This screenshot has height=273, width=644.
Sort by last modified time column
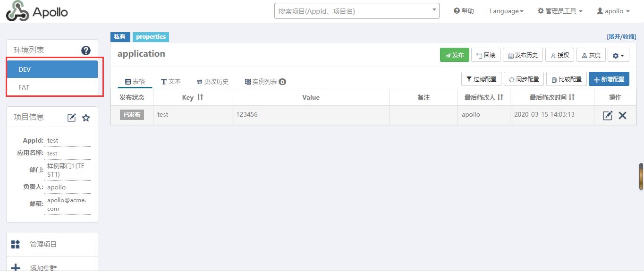coord(571,97)
